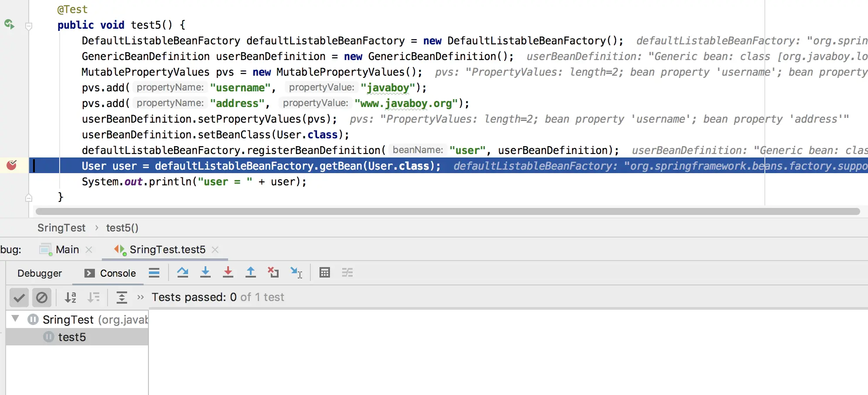Click the Step Out debugger icon

251,273
